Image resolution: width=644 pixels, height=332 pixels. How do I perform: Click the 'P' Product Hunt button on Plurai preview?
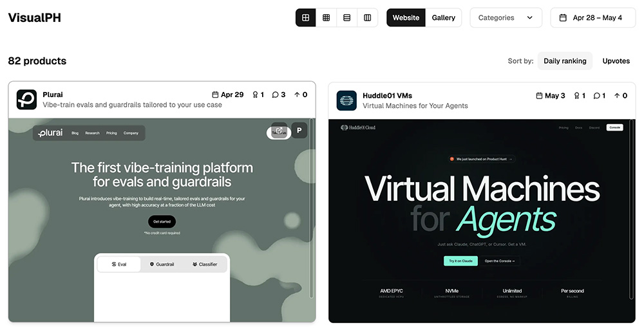pyautogui.click(x=299, y=131)
